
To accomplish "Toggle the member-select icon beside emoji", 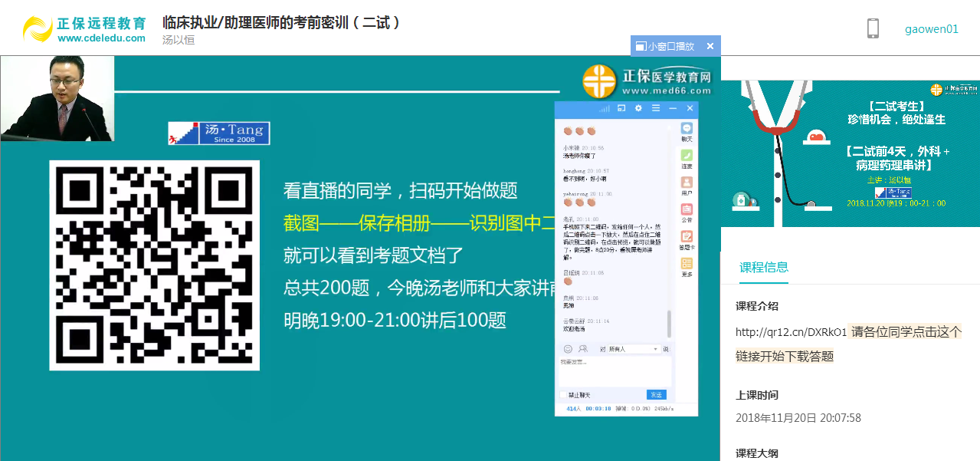I will 583,349.
